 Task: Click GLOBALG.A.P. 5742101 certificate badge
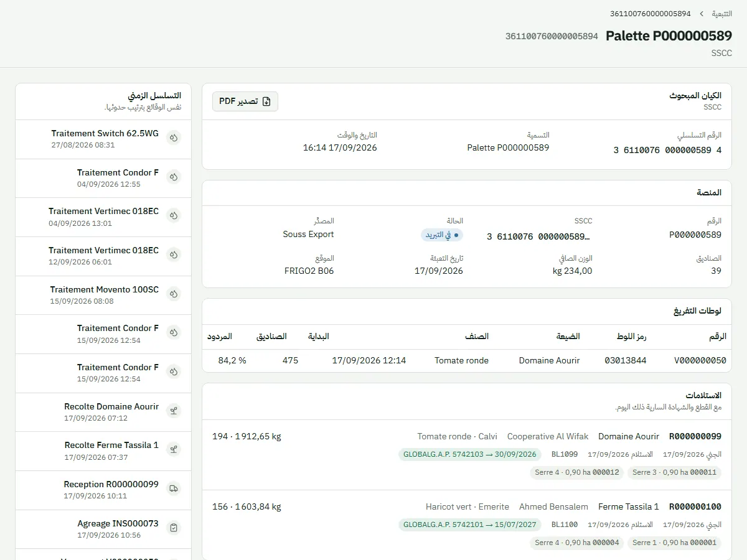(x=470, y=525)
